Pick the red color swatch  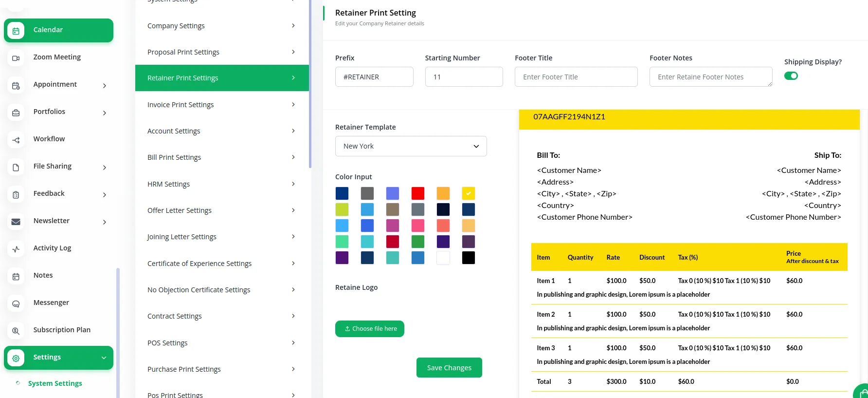tap(417, 193)
